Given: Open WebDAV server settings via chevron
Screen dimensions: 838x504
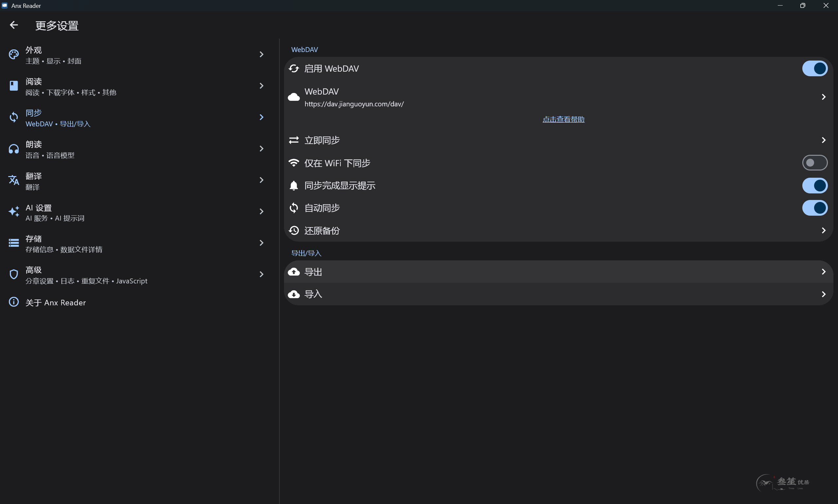Looking at the screenshot, I should 823,97.
